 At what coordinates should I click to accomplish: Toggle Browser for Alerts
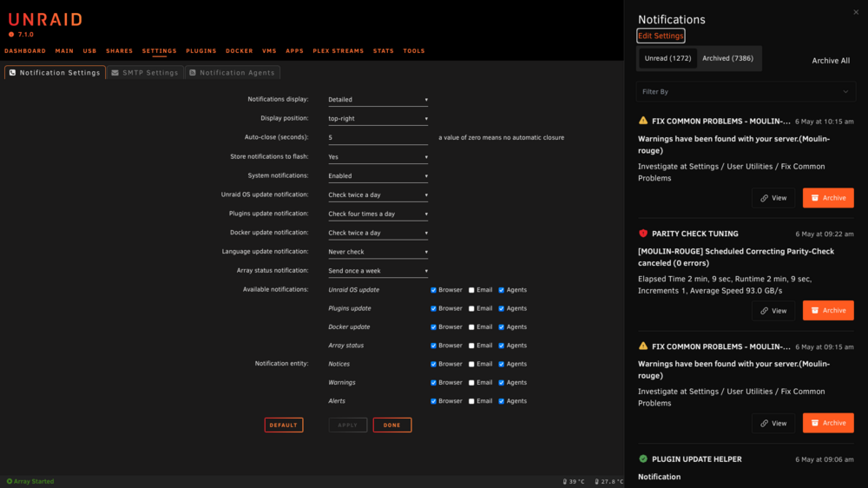pos(433,401)
